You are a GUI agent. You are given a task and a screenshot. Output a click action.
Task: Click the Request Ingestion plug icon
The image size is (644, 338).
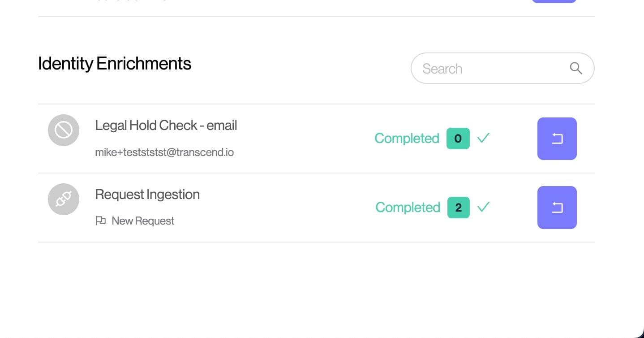pos(64,199)
